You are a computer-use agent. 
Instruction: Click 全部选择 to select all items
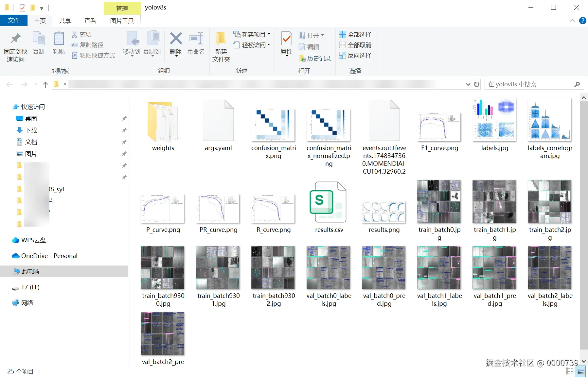(355, 34)
